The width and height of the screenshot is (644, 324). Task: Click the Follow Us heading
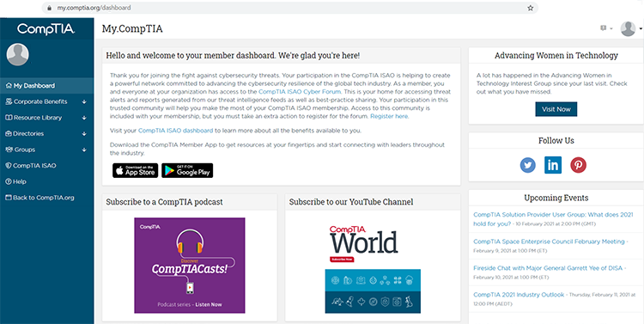point(556,141)
